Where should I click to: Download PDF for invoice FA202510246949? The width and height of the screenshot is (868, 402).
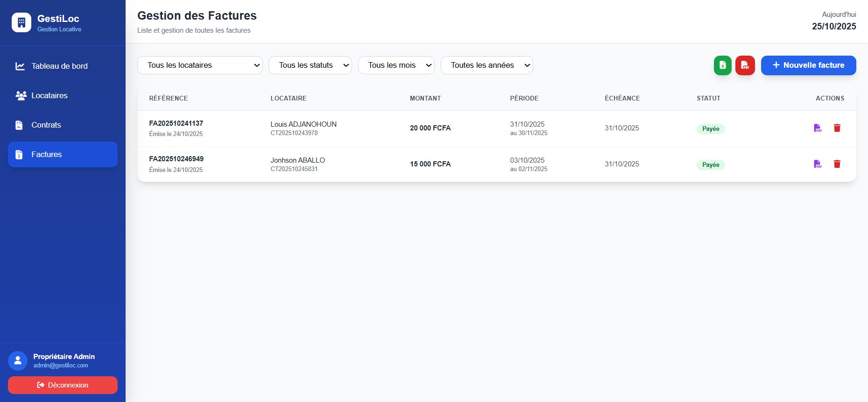coord(817,164)
